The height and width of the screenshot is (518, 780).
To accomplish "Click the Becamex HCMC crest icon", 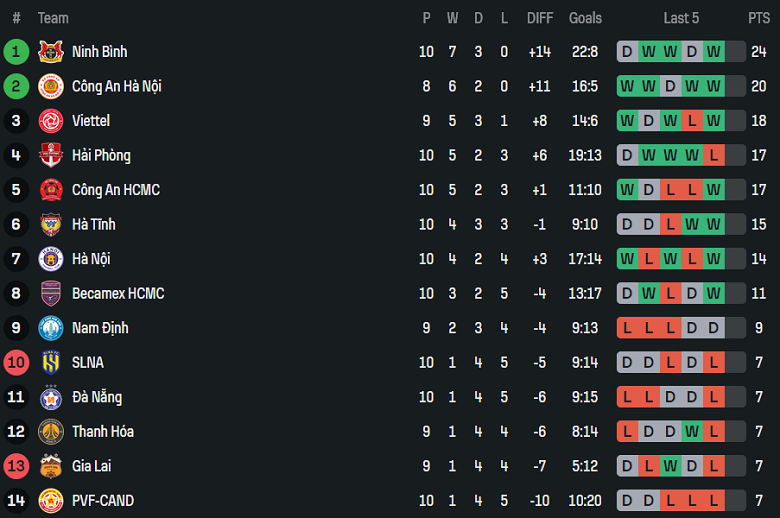I will (50, 294).
